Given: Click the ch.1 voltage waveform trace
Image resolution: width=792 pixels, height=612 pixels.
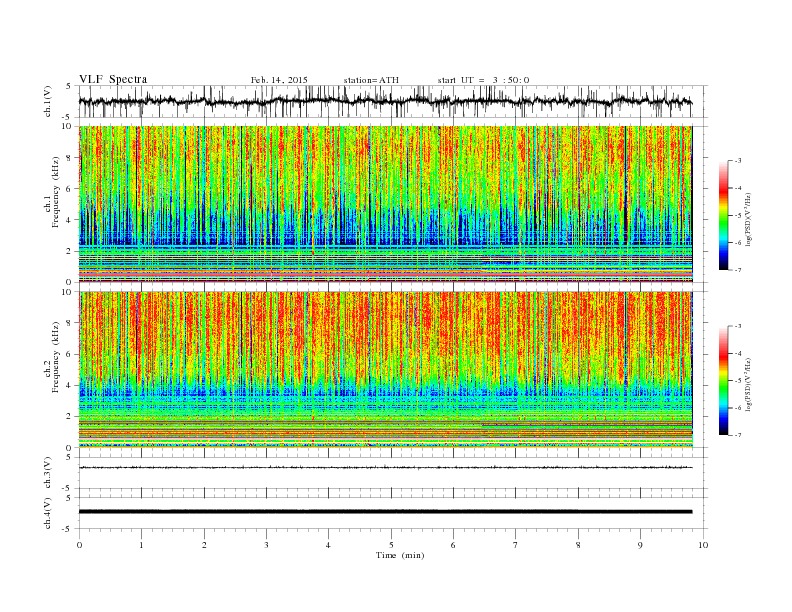Looking at the screenshot, I should point(385,101).
